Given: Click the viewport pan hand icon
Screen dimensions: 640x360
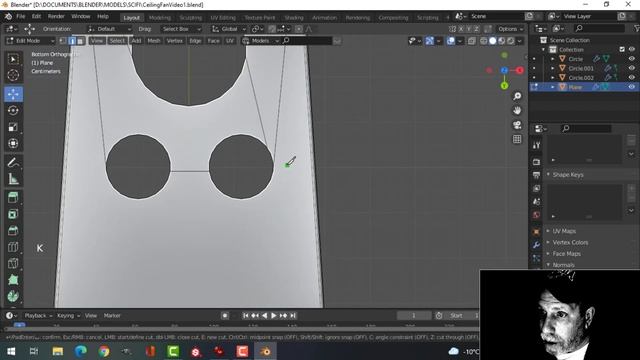Looking at the screenshot, I should coord(517,111).
